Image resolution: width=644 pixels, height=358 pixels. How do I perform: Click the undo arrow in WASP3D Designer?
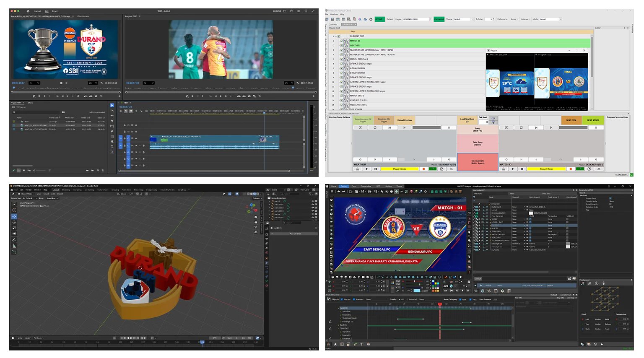point(338,191)
